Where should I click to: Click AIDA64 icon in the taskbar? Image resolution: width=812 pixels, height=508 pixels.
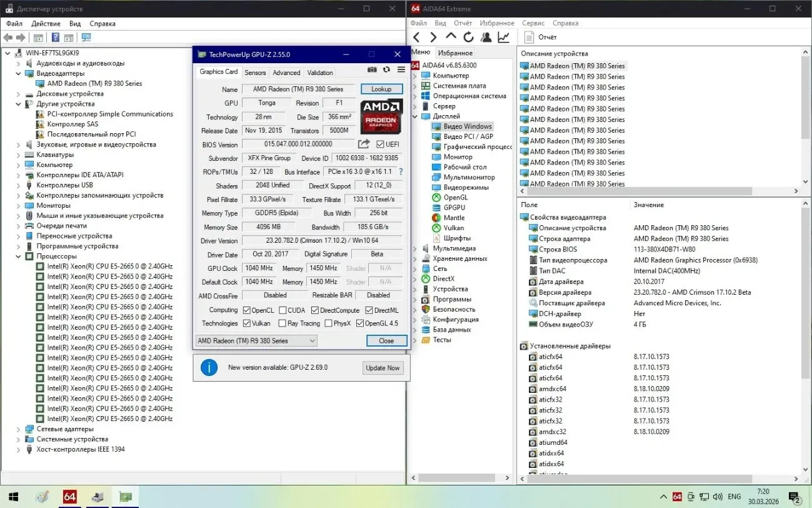pyautogui.click(x=69, y=497)
